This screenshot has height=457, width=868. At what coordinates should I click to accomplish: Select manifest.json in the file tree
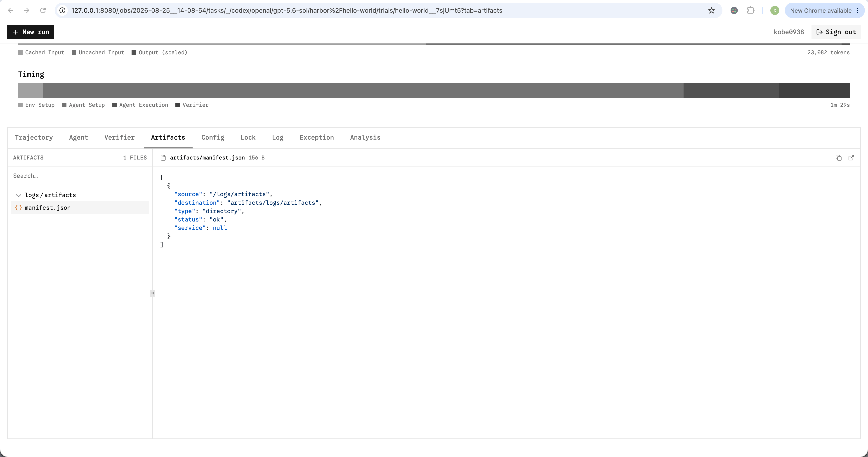80,208
